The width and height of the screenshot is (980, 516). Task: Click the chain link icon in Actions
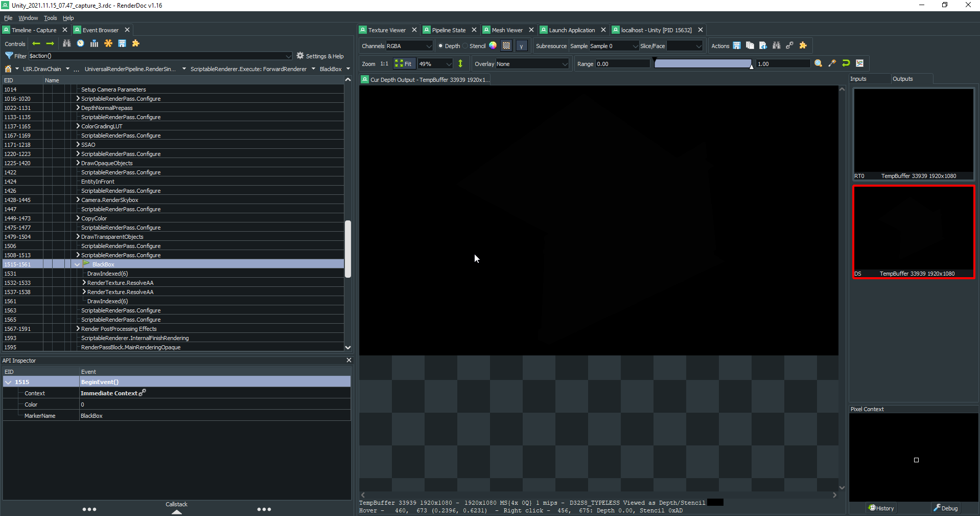tap(790, 46)
